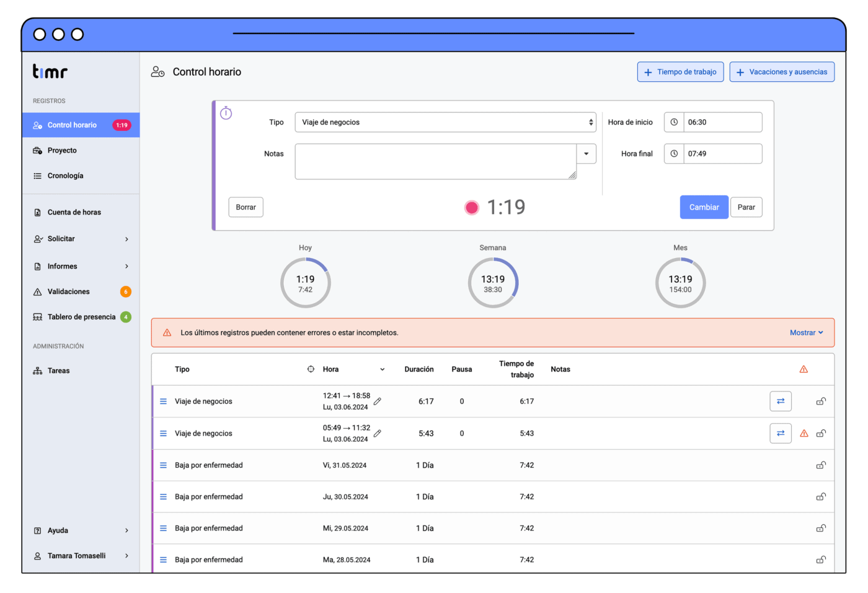Click the warning triangle in error banner
Screen dimensions: 868x593
[x=167, y=333]
